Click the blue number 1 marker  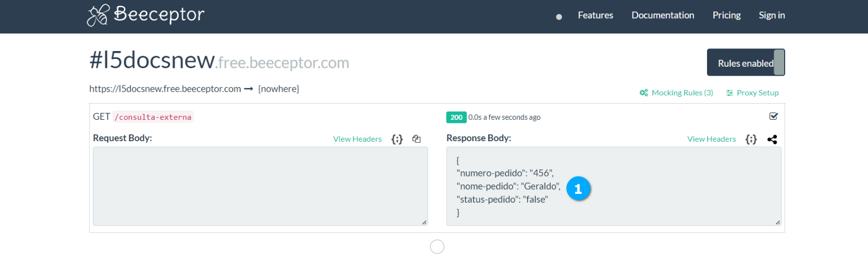point(578,189)
